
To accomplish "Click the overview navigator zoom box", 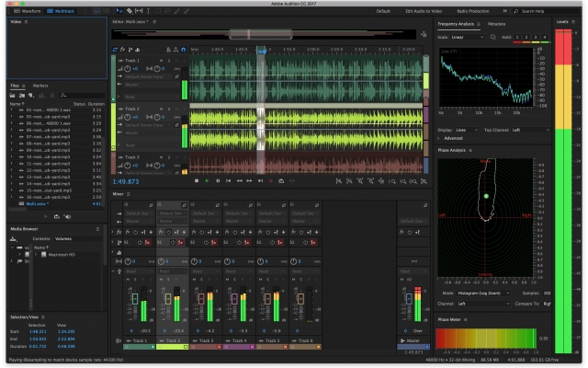I will (261, 35).
